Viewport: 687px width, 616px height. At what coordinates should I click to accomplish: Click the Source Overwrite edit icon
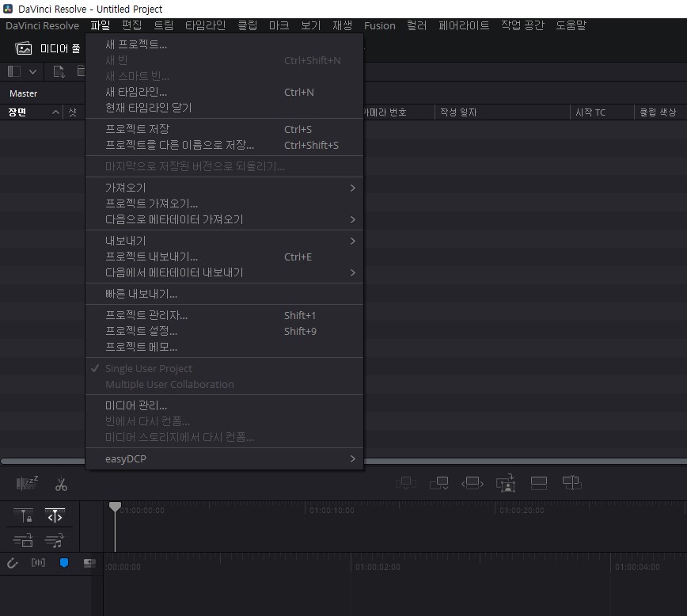click(x=571, y=483)
